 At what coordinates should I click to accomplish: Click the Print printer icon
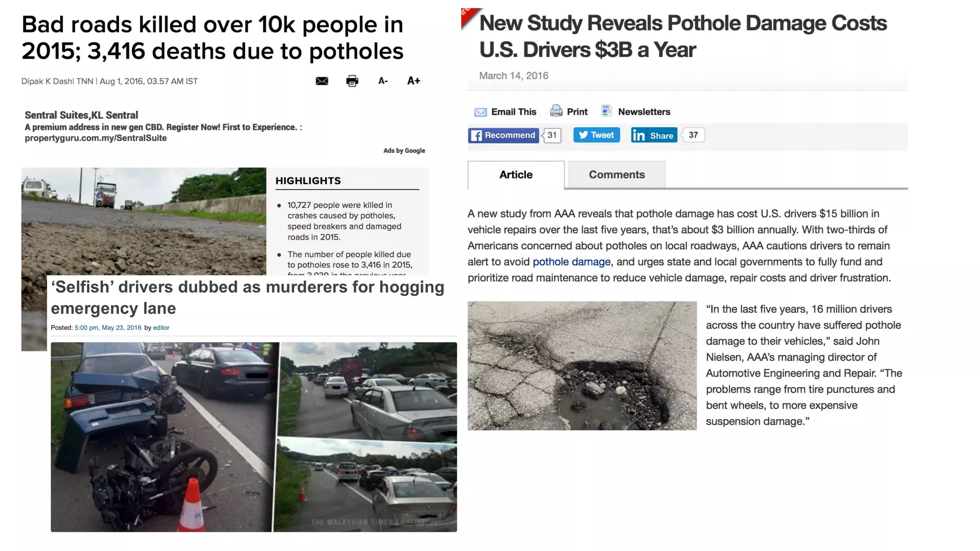556,111
